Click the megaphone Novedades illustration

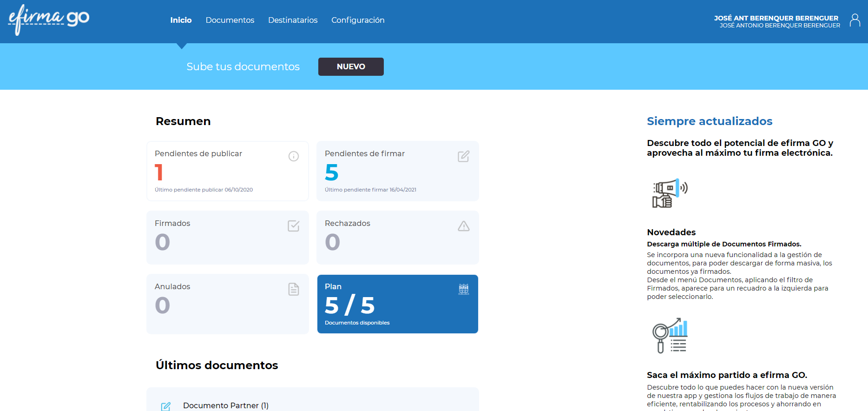(670, 193)
